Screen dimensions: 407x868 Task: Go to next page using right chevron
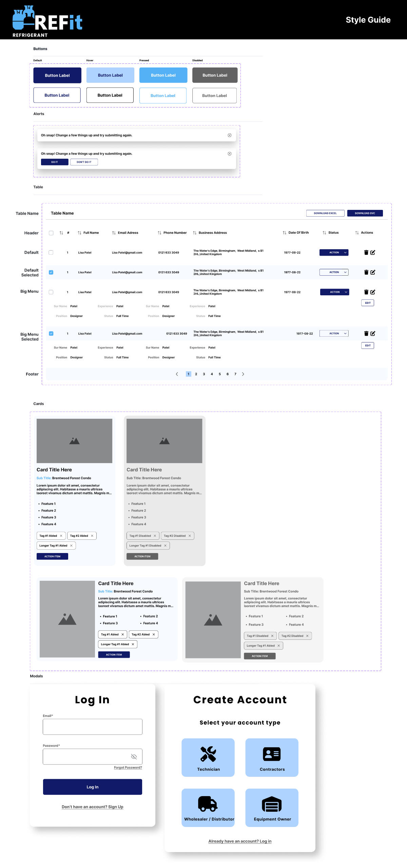click(243, 374)
